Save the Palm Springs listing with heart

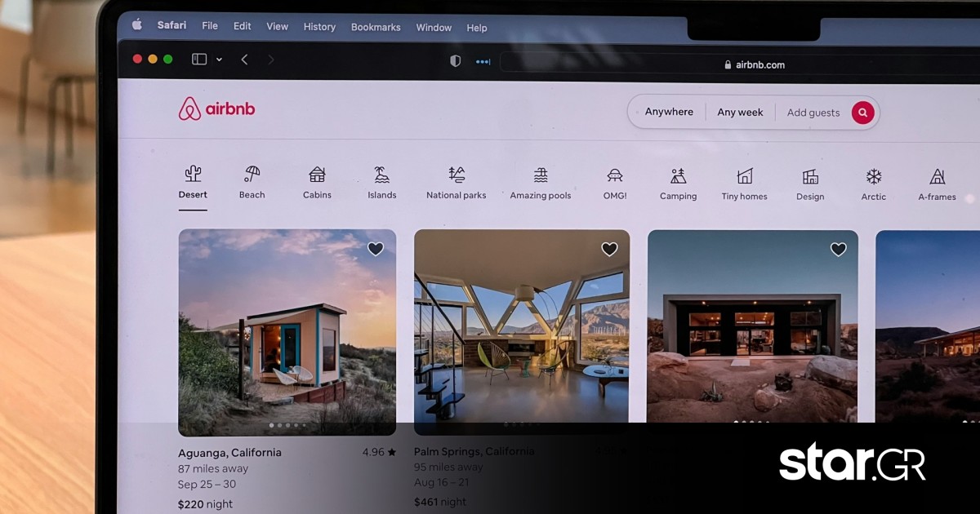609,249
